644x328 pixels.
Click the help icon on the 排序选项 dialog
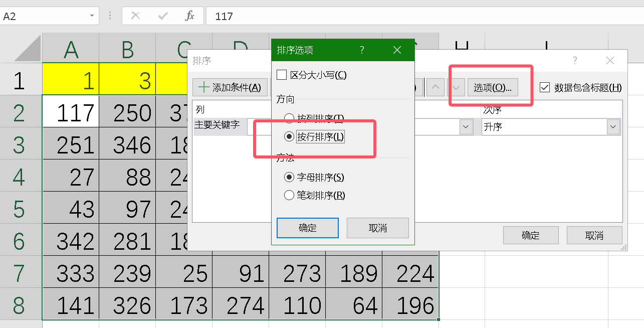click(x=362, y=50)
